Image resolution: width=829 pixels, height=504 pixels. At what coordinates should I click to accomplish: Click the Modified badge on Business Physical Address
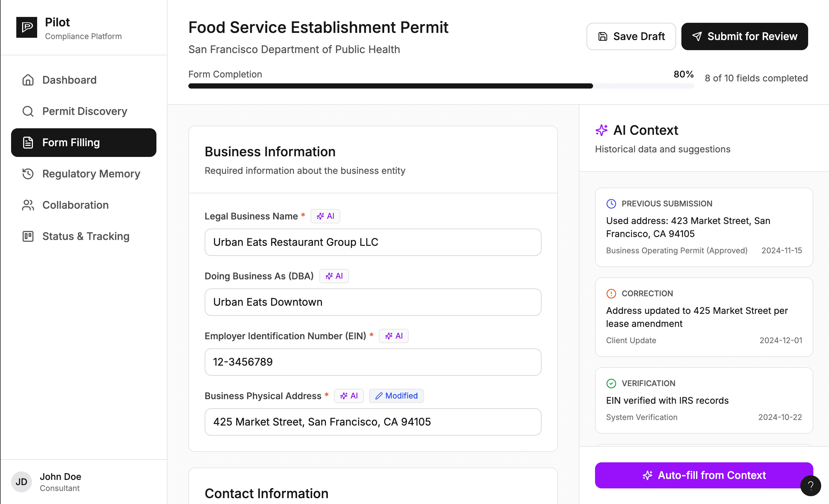[x=396, y=396]
